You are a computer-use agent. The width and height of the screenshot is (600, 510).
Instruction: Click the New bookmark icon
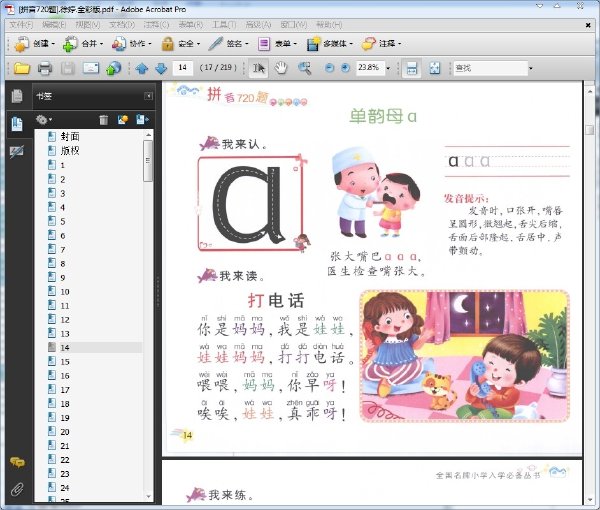[123, 120]
